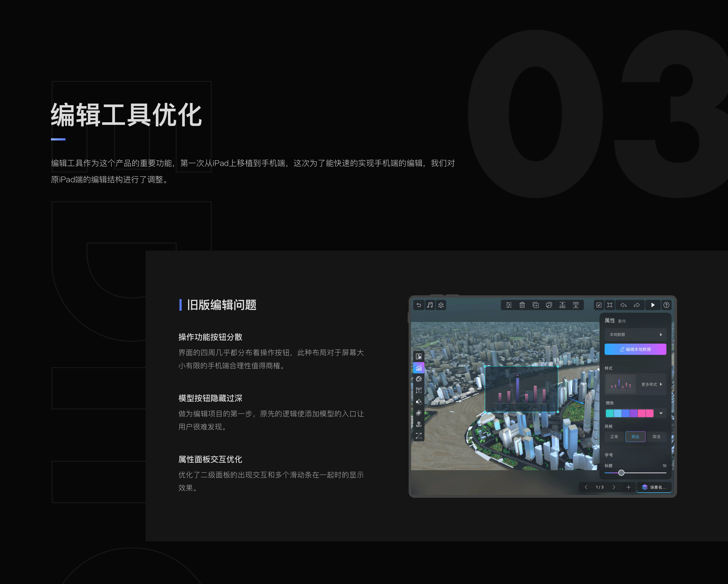728x584 pixels.
Task: Click the 标题 font size slider handle
Action: click(x=621, y=473)
